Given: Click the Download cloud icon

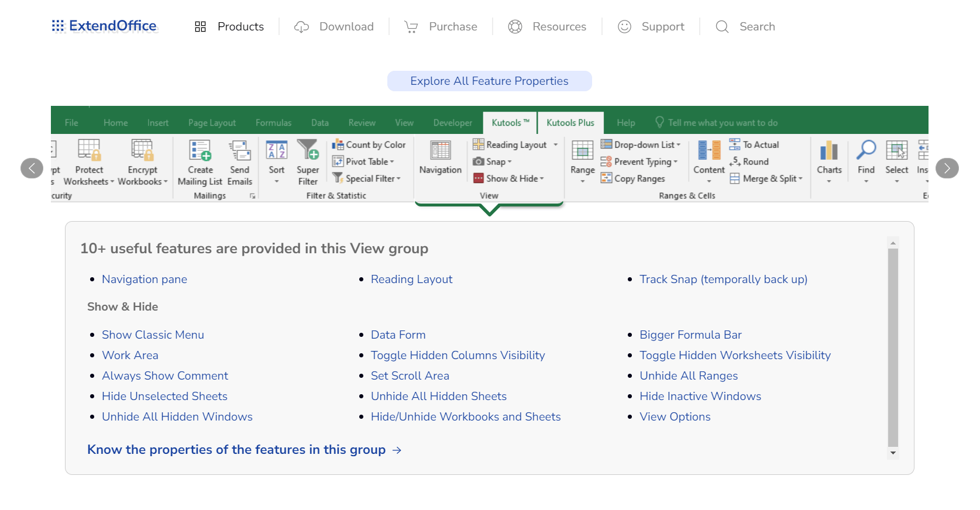Looking at the screenshot, I should click(301, 27).
